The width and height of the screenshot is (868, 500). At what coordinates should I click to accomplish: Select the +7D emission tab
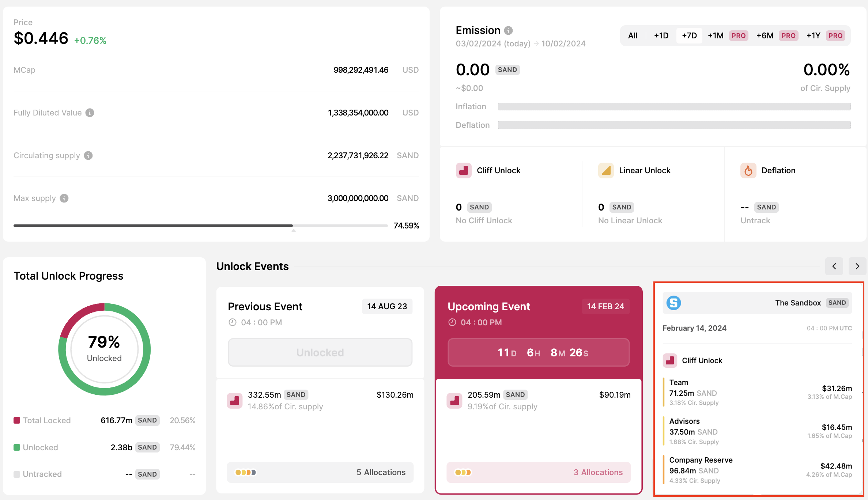(689, 35)
